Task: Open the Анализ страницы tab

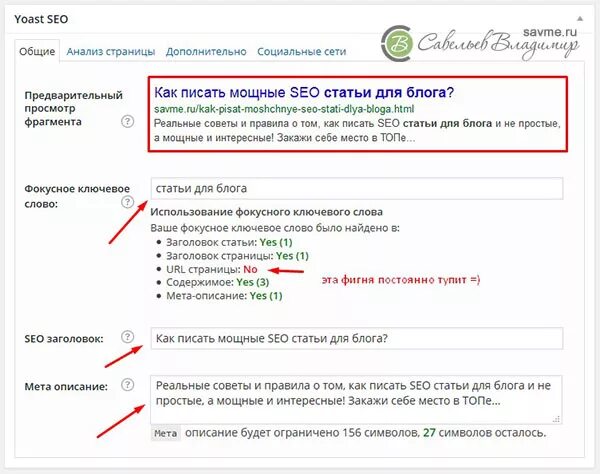Action: point(111,52)
